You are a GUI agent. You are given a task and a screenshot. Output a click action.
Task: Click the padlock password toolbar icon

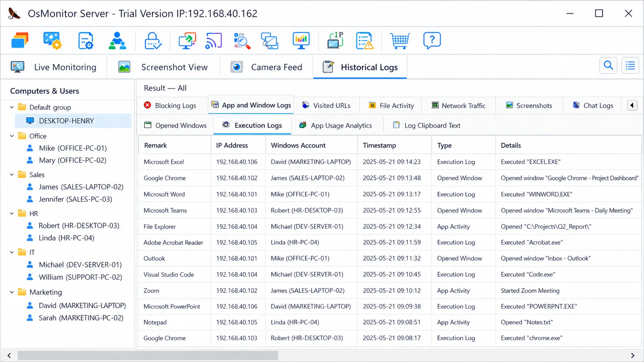[x=153, y=40]
